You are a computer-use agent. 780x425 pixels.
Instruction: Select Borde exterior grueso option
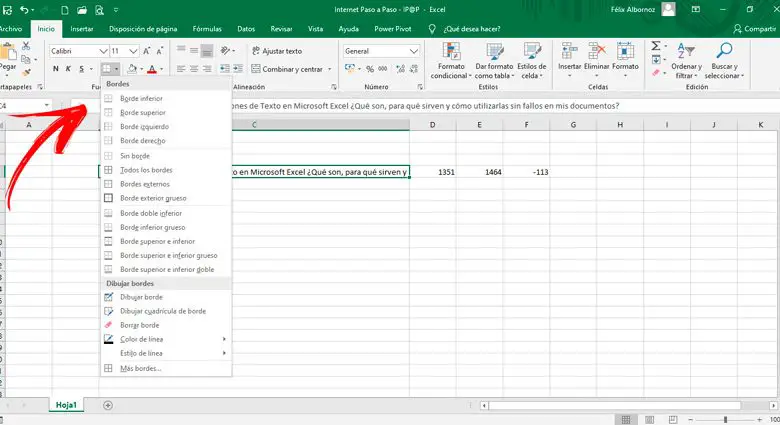166,198
